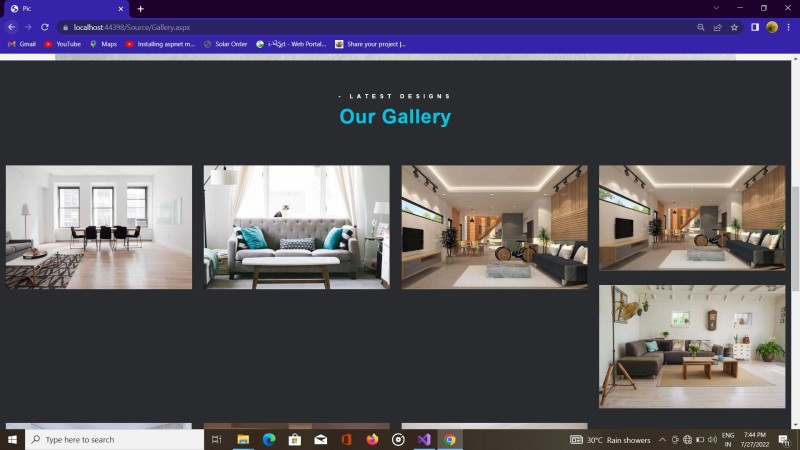The height and width of the screenshot is (450, 800).
Task: Go back to the previous page
Action: tap(11, 27)
